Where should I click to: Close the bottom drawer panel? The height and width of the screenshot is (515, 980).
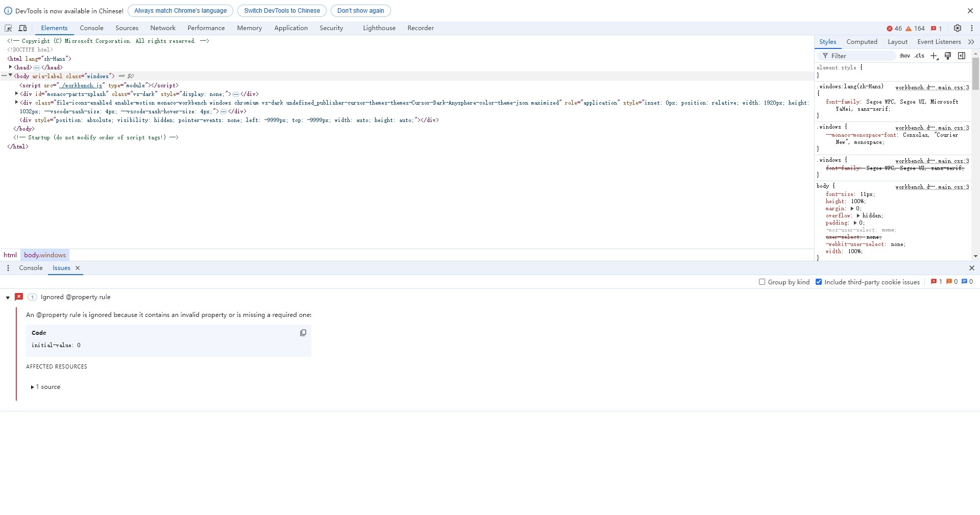tap(972, 268)
